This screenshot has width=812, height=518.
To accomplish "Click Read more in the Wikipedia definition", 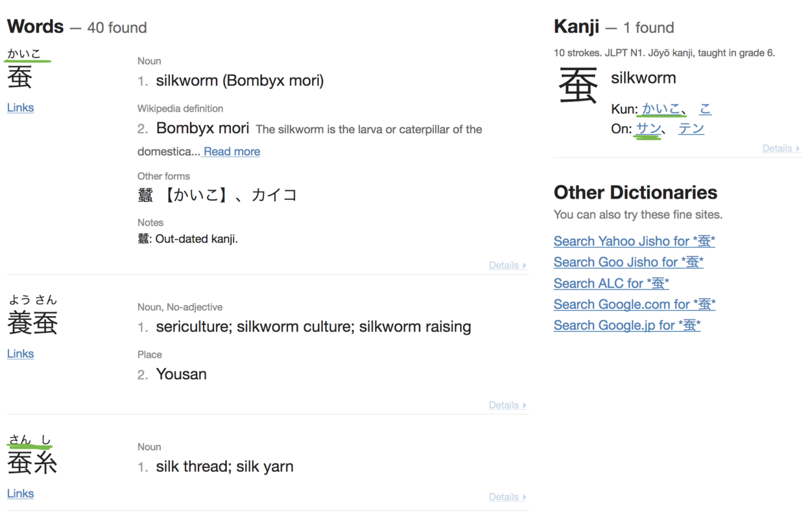I will [232, 151].
